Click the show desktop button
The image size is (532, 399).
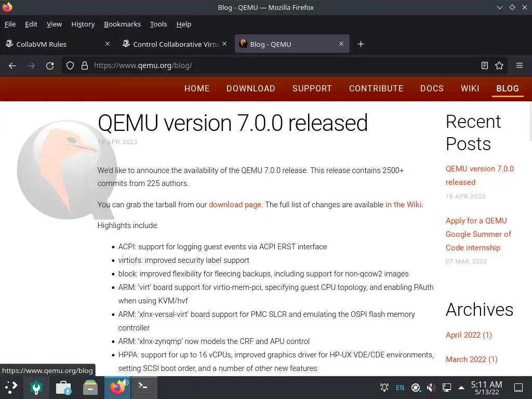point(518,388)
